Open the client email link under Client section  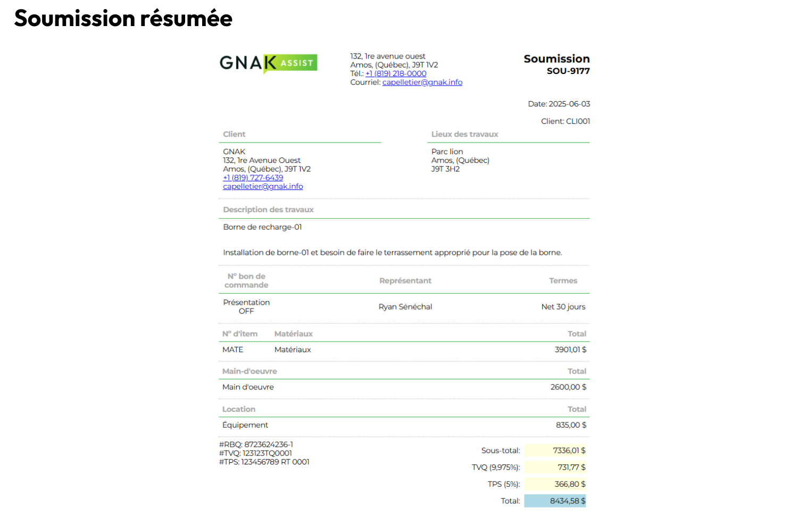[x=263, y=187]
